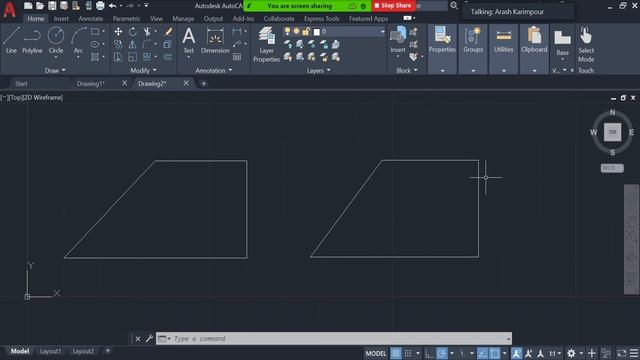Open the Insert ribbon tab
The image size is (640, 360).
click(61, 19)
